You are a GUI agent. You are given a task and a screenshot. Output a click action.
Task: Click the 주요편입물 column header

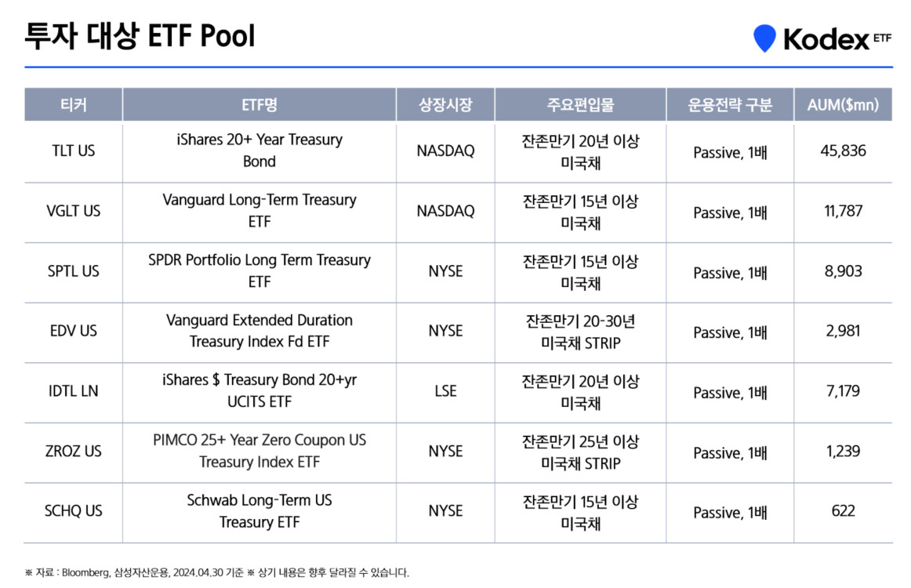(x=580, y=105)
